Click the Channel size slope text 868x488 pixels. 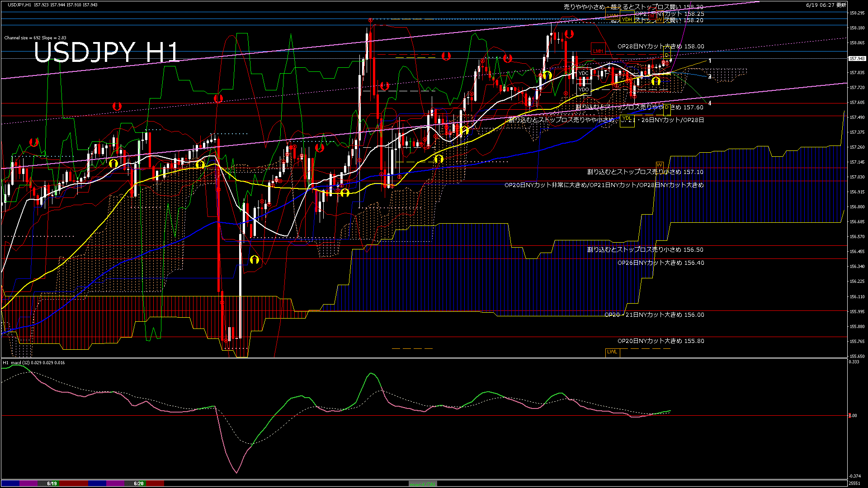35,38
